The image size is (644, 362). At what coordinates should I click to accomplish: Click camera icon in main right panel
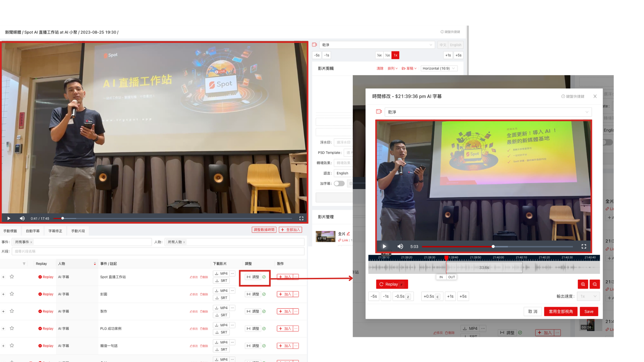[x=314, y=45]
